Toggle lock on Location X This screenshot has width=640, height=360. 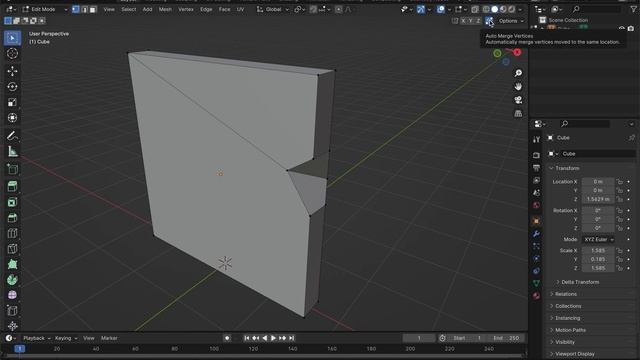[620, 182]
